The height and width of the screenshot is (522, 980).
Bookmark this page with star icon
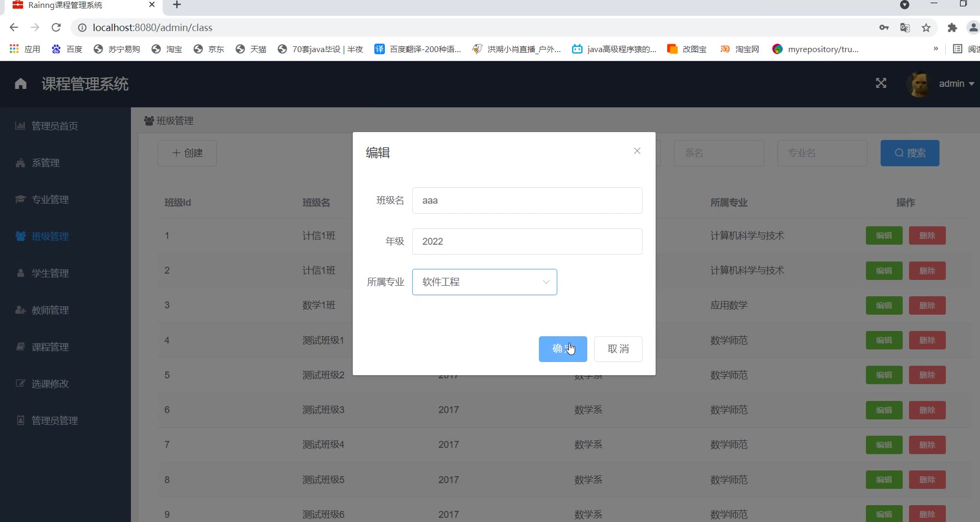pos(926,28)
